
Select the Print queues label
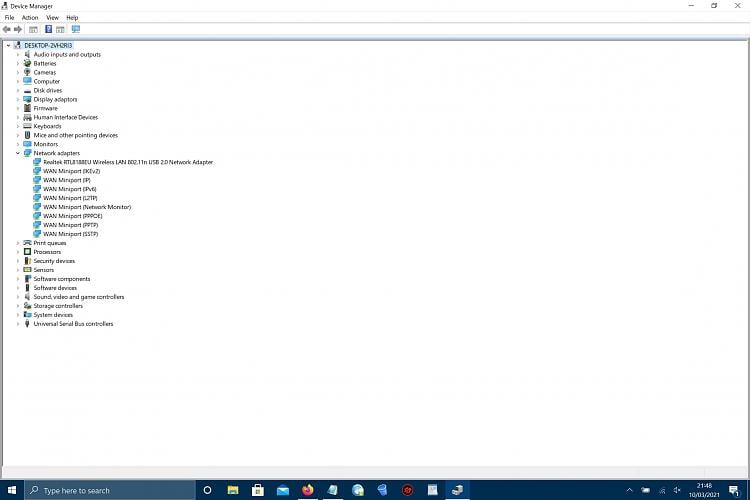(50, 243)
